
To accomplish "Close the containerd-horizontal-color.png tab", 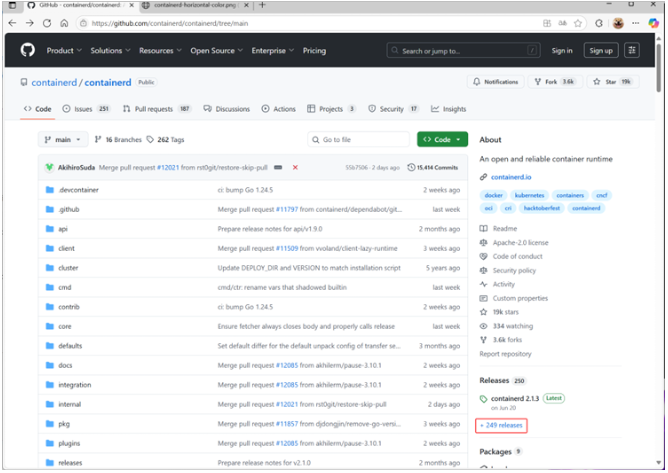I will point(246,5).
